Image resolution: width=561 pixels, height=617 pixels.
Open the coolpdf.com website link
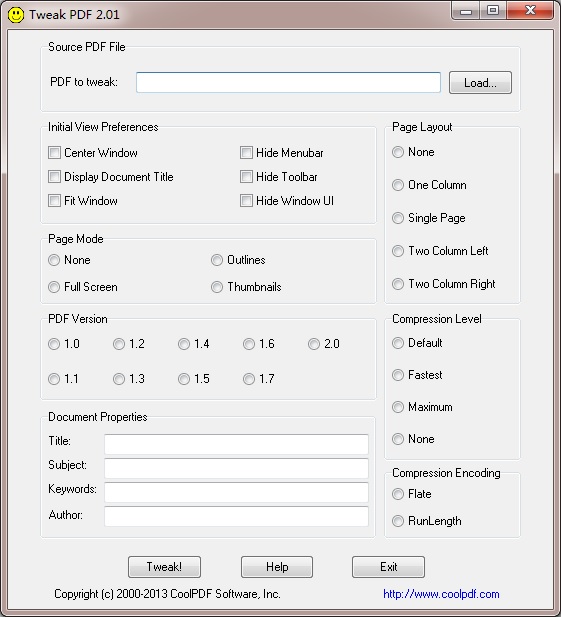tap(441, 594)
